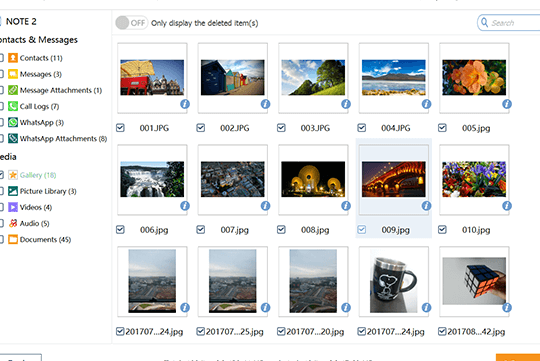This screenshot has width=540, height=361.
Task: Click info icon on 009.jpg thumbnail
Action: [x=426, y=206]
